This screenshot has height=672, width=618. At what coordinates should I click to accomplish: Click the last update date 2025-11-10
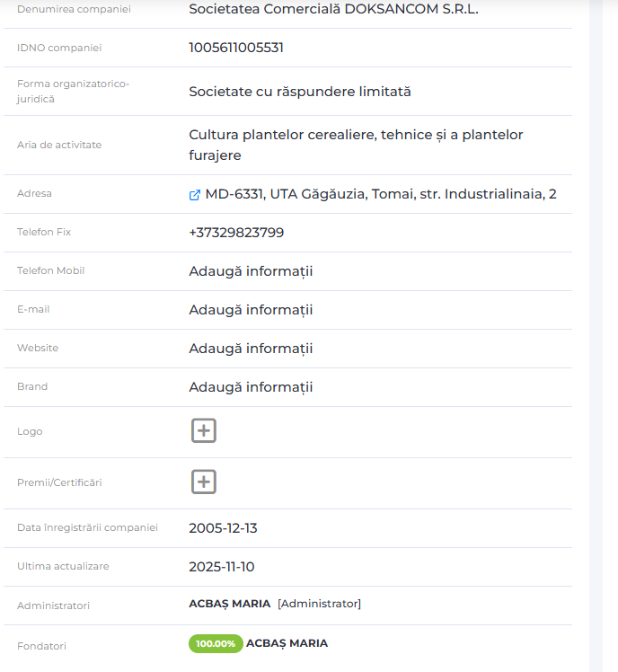[x=223, y=567]
